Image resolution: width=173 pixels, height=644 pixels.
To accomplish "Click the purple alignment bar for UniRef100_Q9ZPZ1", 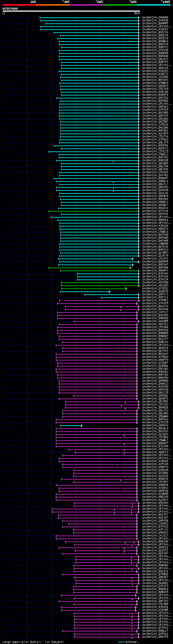I will (x=98, y=548).
